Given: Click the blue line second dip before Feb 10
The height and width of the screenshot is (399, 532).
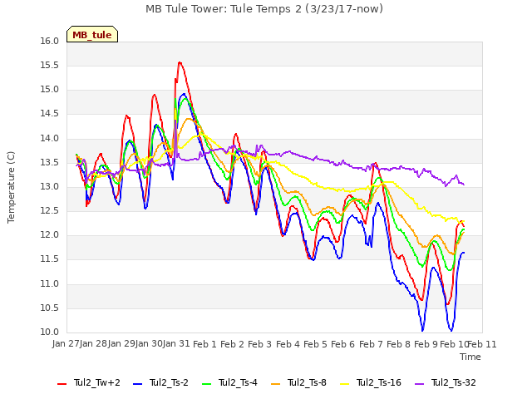Looking at the screenshot, I should (x=451, y=330).
